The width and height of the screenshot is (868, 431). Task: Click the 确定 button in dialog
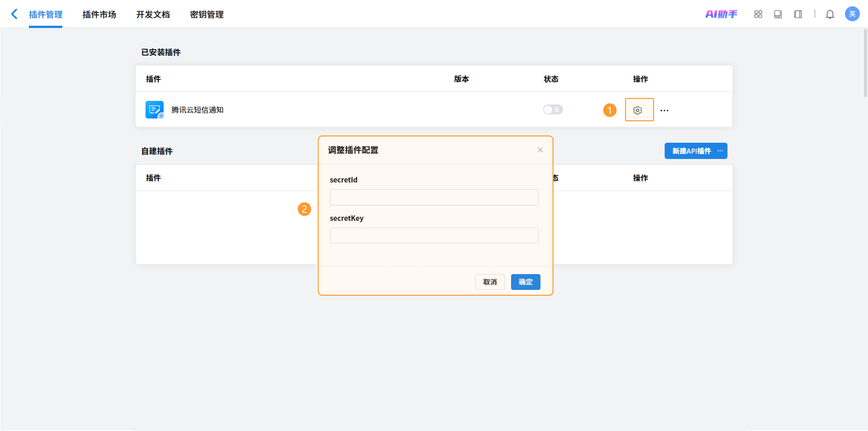click(525, 282)
